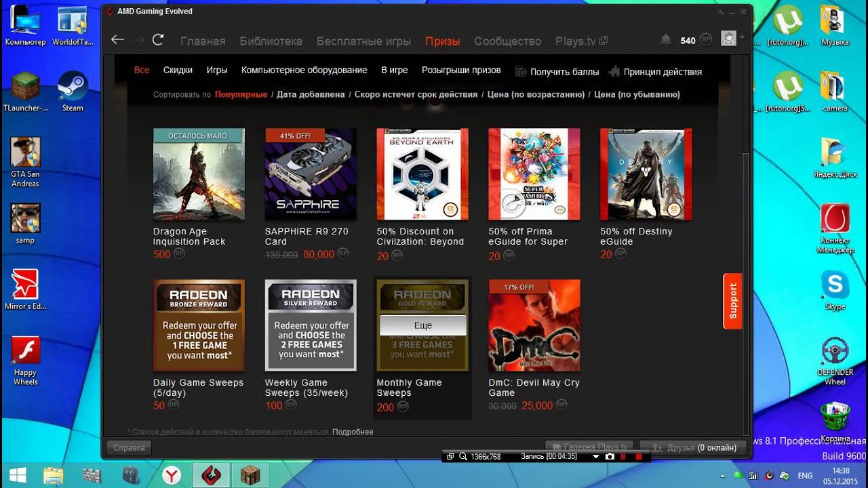Viewport: 868px width, 488px height.
Task: Filter by Розыгрыши призов
Action: pyautogui.click(x=461, y=70)
